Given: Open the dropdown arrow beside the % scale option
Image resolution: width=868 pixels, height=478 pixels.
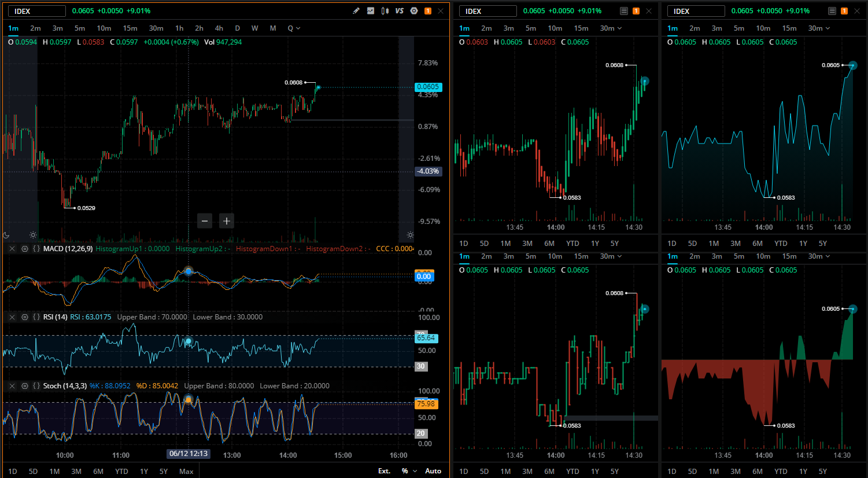Looking at the screenshot, I should [414, 471].
